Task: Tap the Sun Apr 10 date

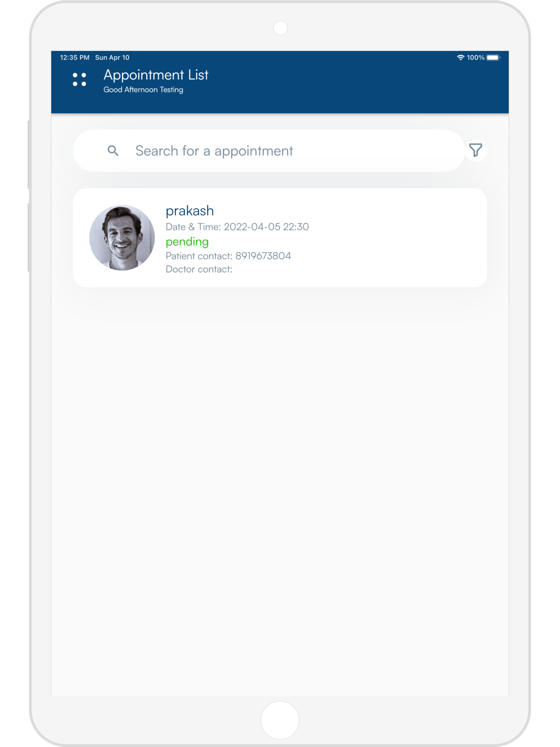Action: point(113,58)
